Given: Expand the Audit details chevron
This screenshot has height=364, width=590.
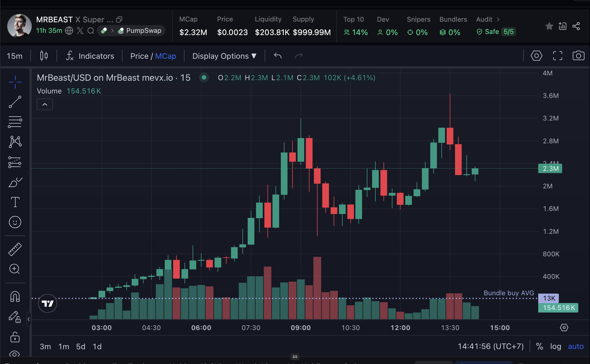Looking at the screenshot, I should click(498, 19).
